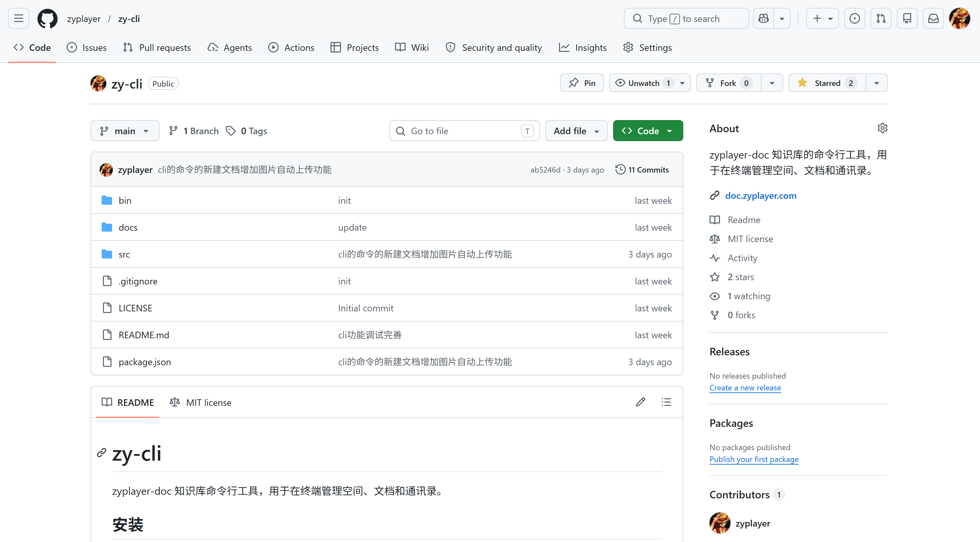View the 1 Branch link
This screenshot has width=980, height=542.
(x=194, y=131)
